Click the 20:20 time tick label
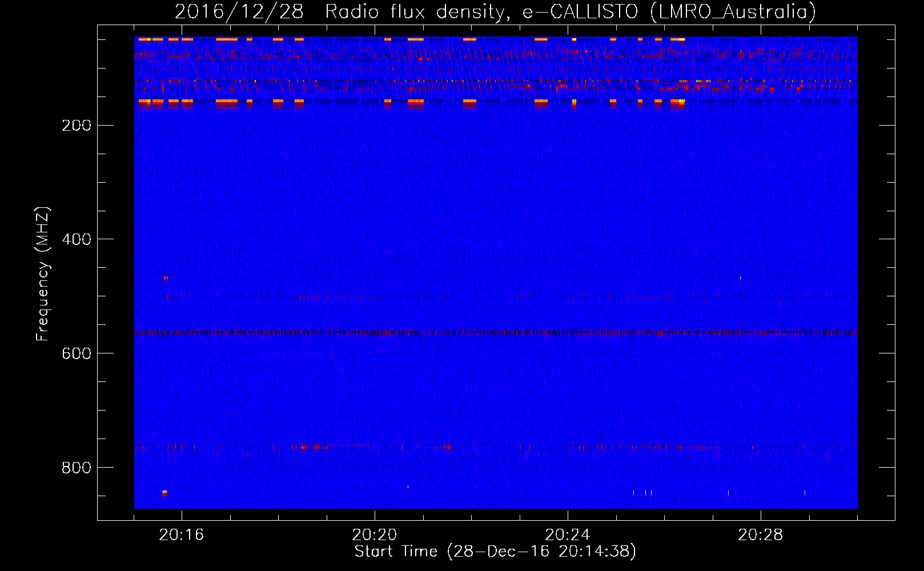This screenshot has width=924, height=571. (x=375, y=535)
